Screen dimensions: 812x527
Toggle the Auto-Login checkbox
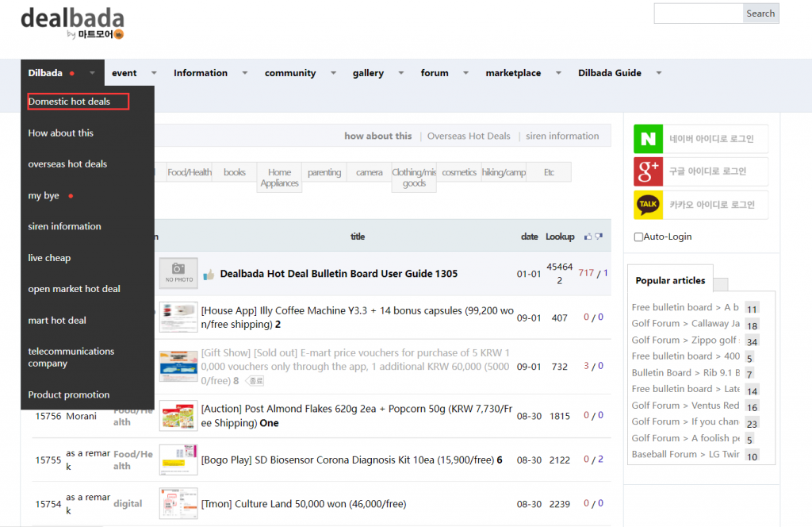pos(638,237)
